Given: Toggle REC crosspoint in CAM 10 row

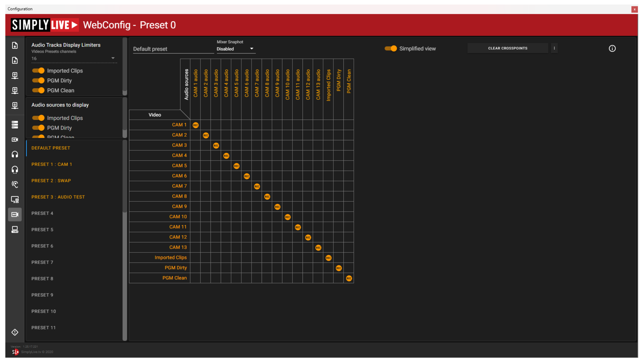Looking at the screenshot, I should click(288, 217).
